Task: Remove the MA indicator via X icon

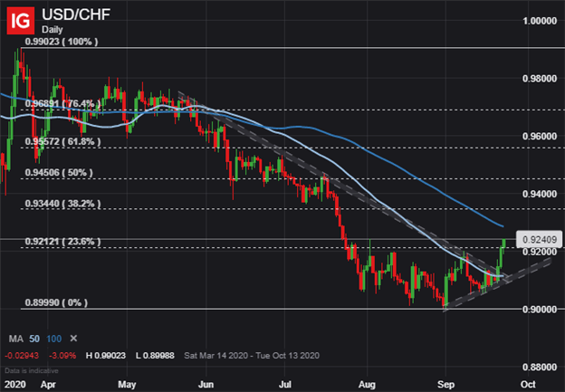Action: [x=73, y=339]
